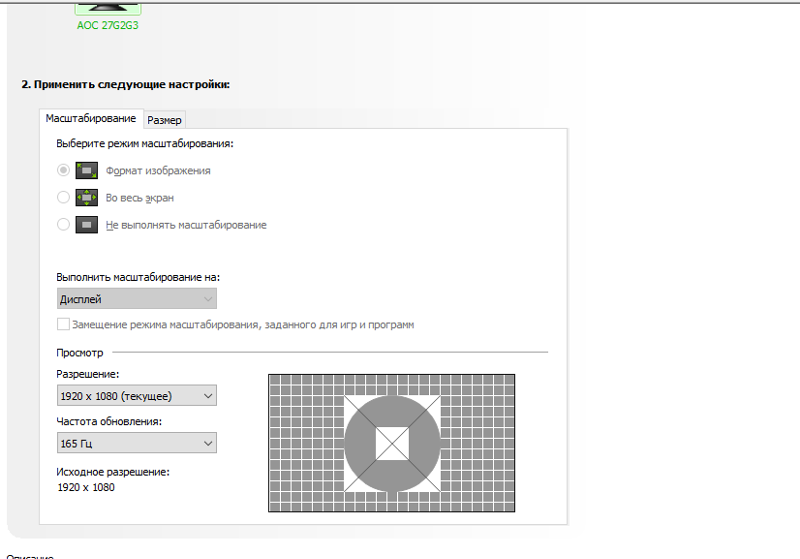
Task: Click the Просмотр section header
Action: point(80,352)
